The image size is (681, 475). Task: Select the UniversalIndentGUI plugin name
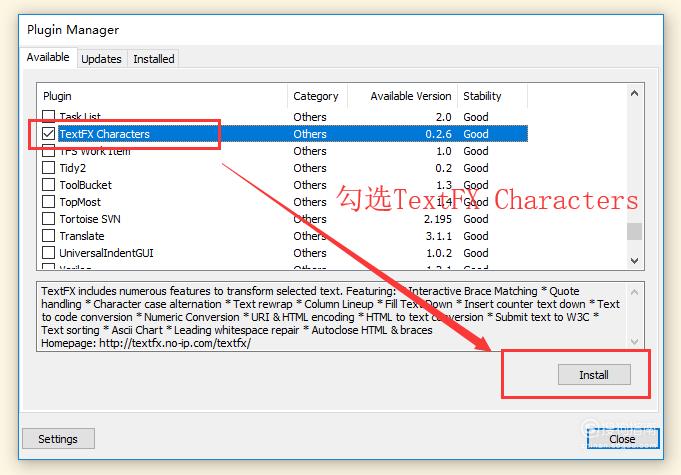(x=106, y=253)
